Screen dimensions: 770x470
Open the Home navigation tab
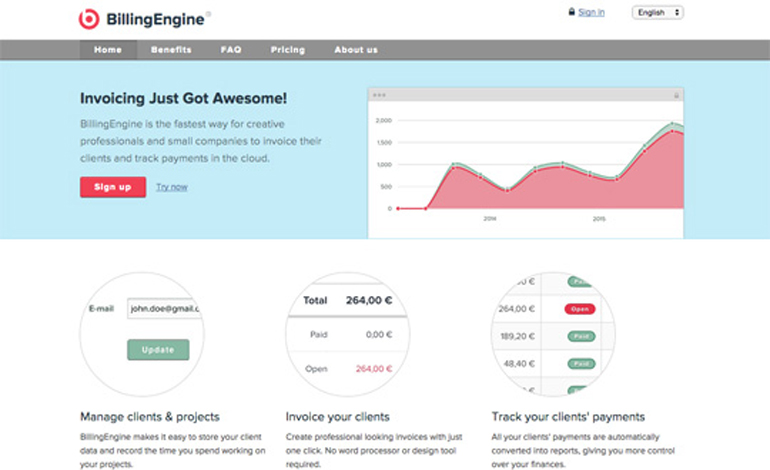[x=108, y=50]
